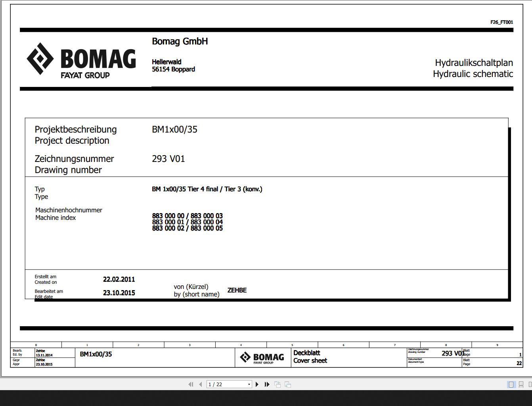This screenshot has width=532, height=406.
Task: Select the previous view icon
Action: (x=277, y=384)
